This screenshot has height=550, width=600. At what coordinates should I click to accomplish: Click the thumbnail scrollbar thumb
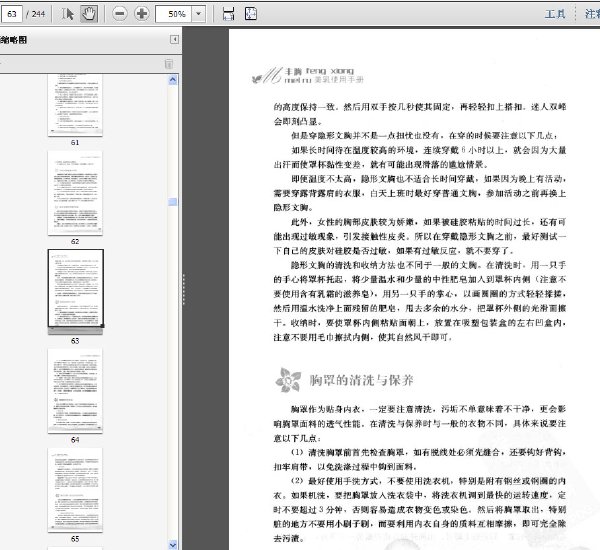[x=173, y=202]
